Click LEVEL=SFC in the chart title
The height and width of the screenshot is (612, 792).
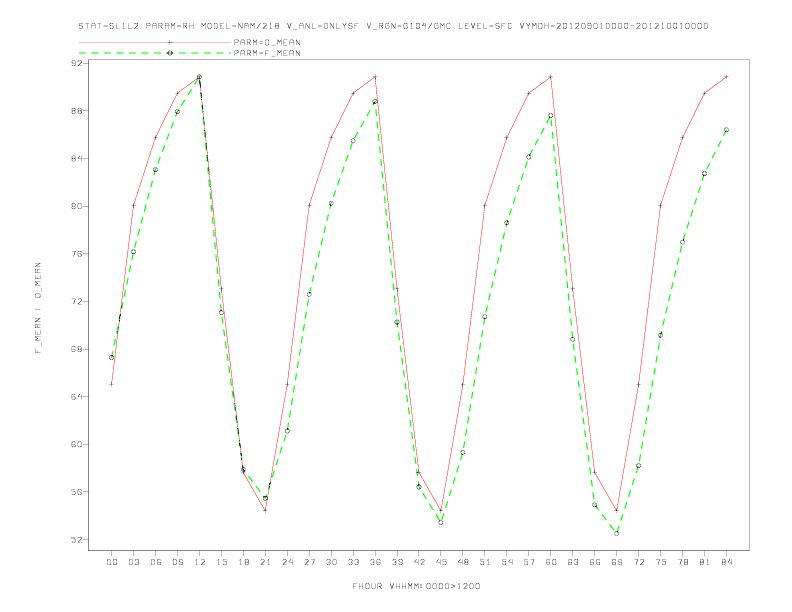click(x=485, y=26)
